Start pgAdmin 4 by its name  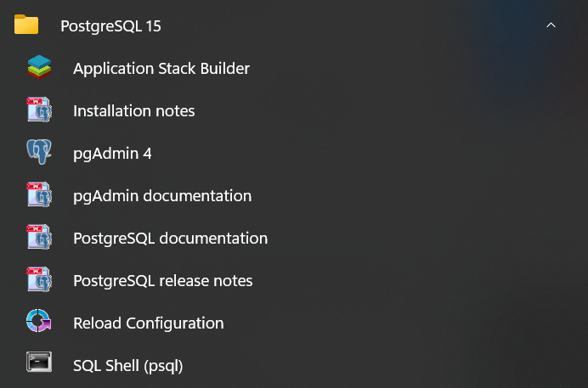pos(112,154)
